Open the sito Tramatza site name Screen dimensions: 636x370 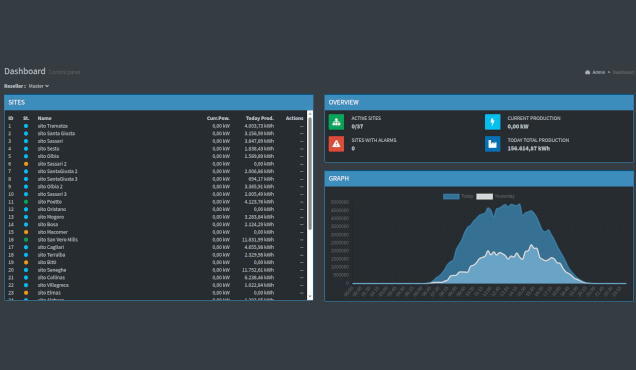(53, 126)
